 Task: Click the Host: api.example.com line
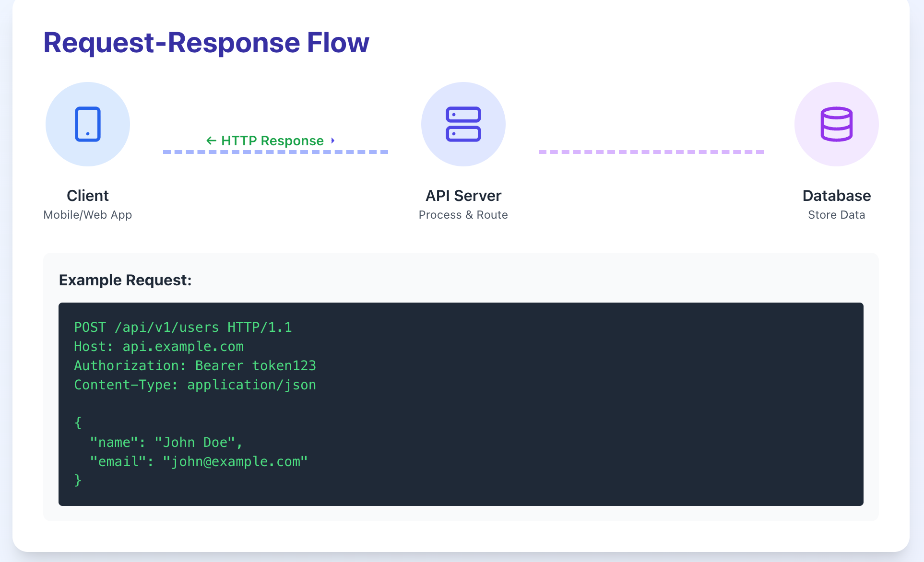click(x=159, y=347)
